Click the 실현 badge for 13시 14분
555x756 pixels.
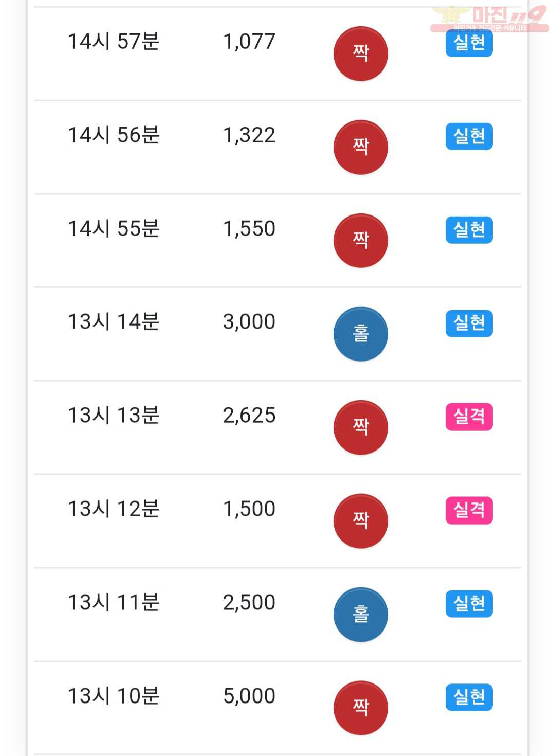[x=469, y=323]
